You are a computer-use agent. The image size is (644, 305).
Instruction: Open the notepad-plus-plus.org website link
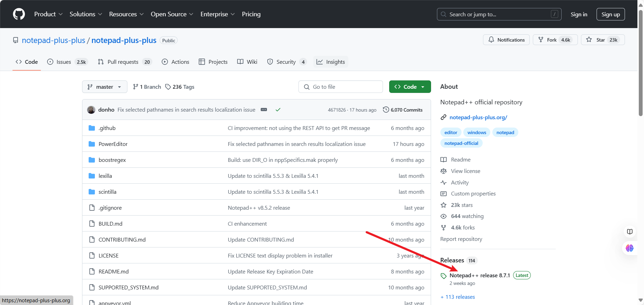(478, 117)
